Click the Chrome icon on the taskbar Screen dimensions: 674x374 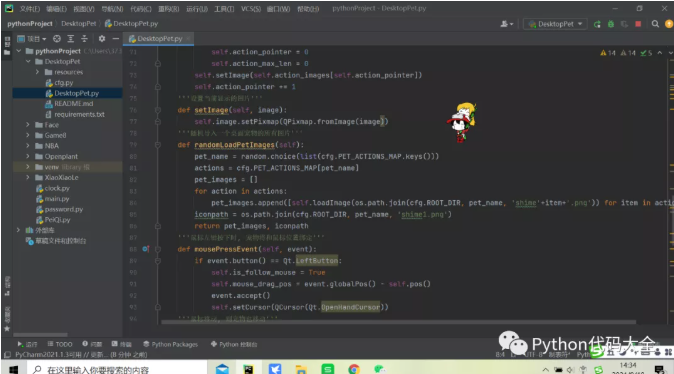pyautogui.click(x=354, y=369)
